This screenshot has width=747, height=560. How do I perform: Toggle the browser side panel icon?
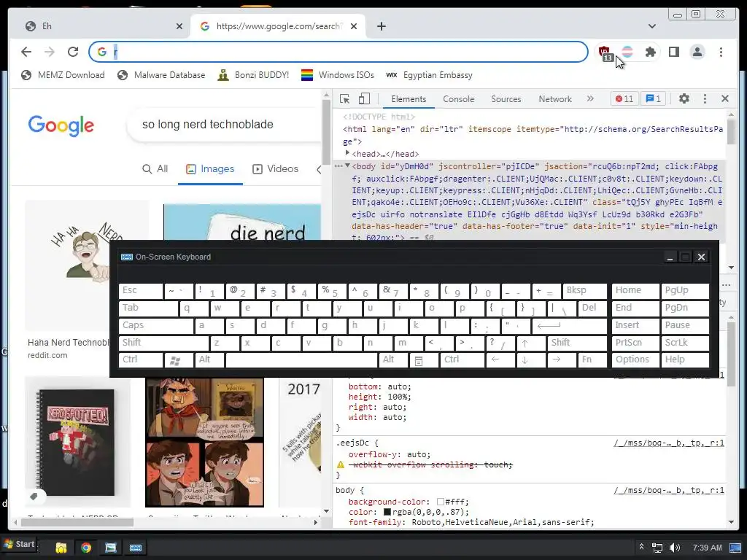point(673,52)
